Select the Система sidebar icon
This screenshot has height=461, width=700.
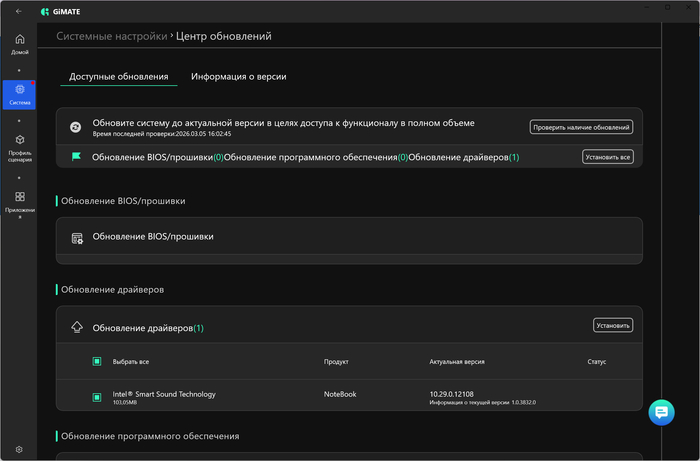click(x=19, y=94)
